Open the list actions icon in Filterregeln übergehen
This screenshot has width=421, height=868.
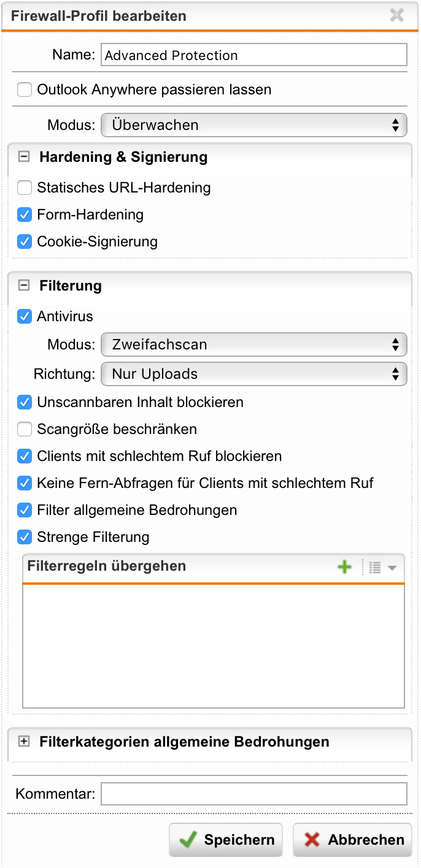pyautogui.click(x=382, y=568)
